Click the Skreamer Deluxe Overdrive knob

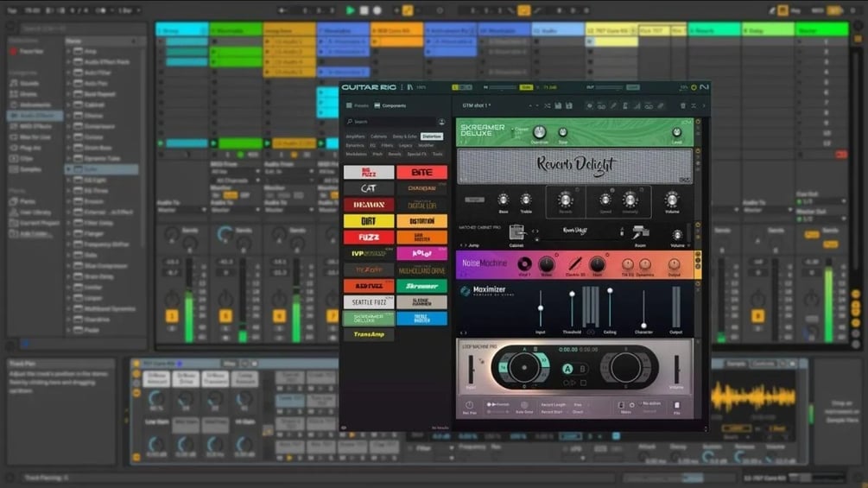click(539, 131)
